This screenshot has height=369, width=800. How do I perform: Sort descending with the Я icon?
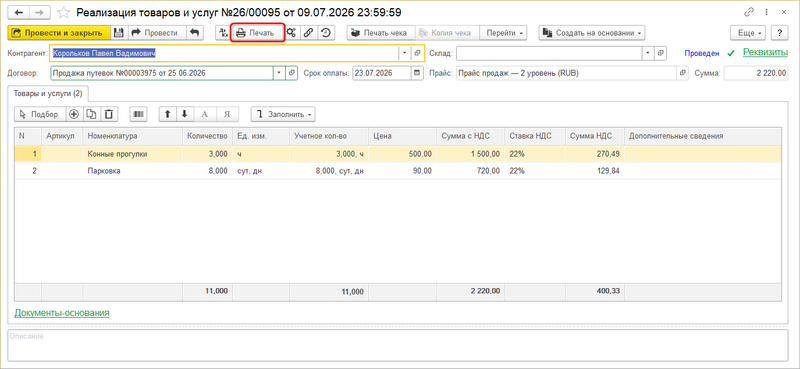pyautogui.click(x=228, y=114)
